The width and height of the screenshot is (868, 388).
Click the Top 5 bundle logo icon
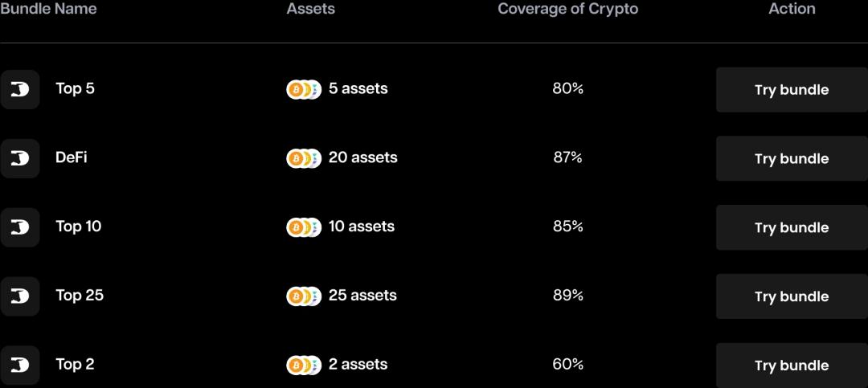[x=19, y=90]
